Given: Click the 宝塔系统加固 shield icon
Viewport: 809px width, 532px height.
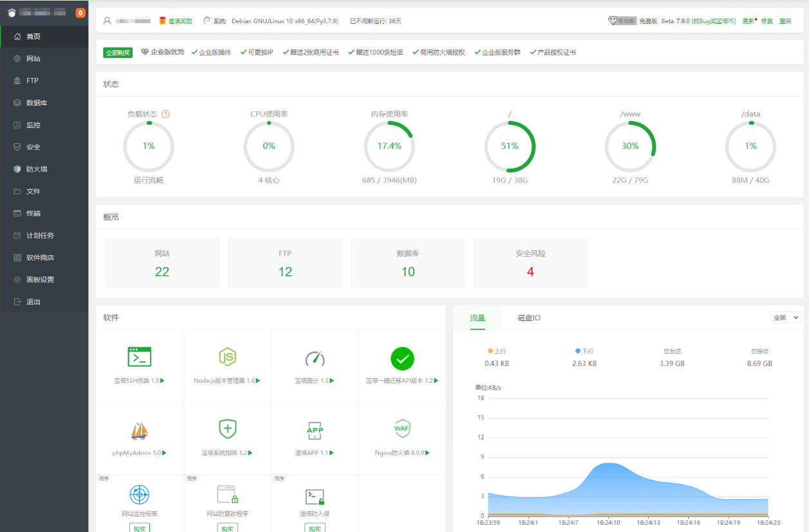Looking at the screenshot, I should click(227, 428).
